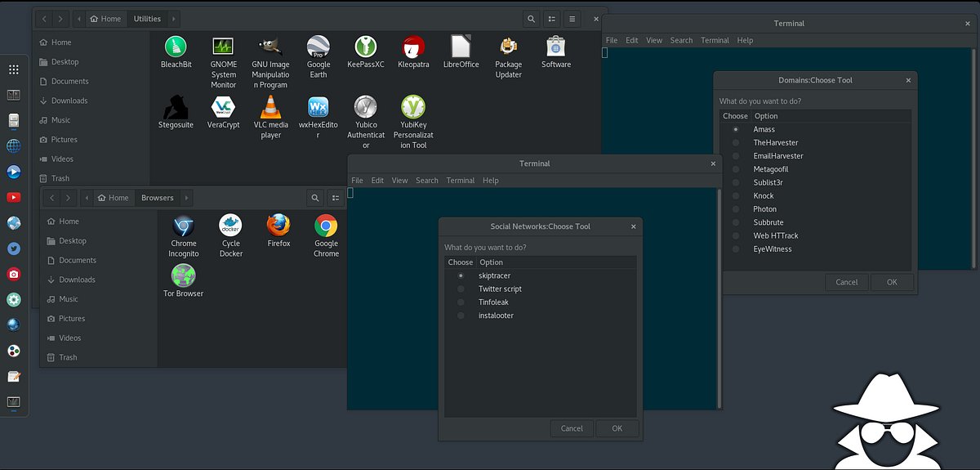Open GNU Image Manipulation Program

[x=270, y=47]
